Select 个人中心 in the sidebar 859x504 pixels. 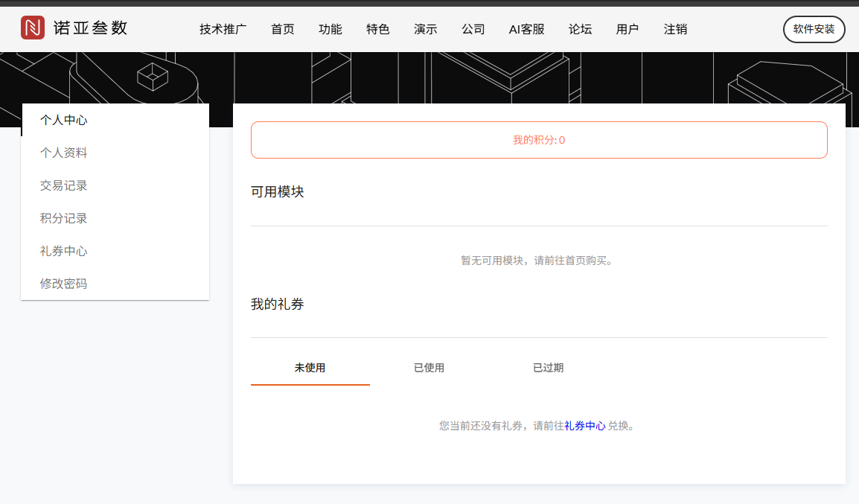[x=64, y=120]
